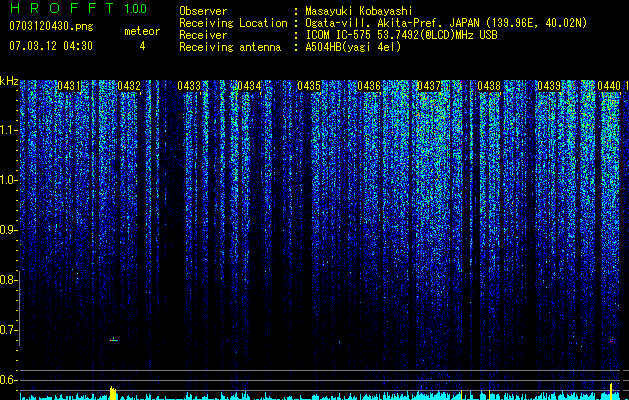Click the 0432 time marker

coord(129,86)
